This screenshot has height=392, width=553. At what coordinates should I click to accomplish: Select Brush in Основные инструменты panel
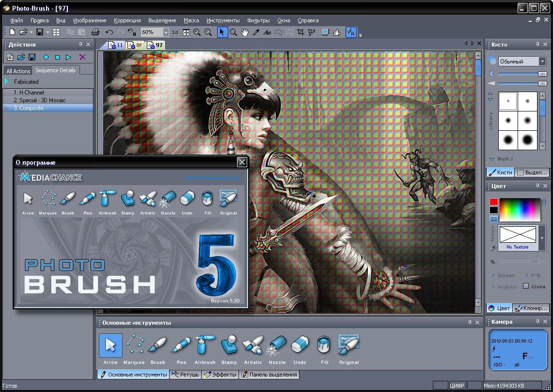(158, 349)
